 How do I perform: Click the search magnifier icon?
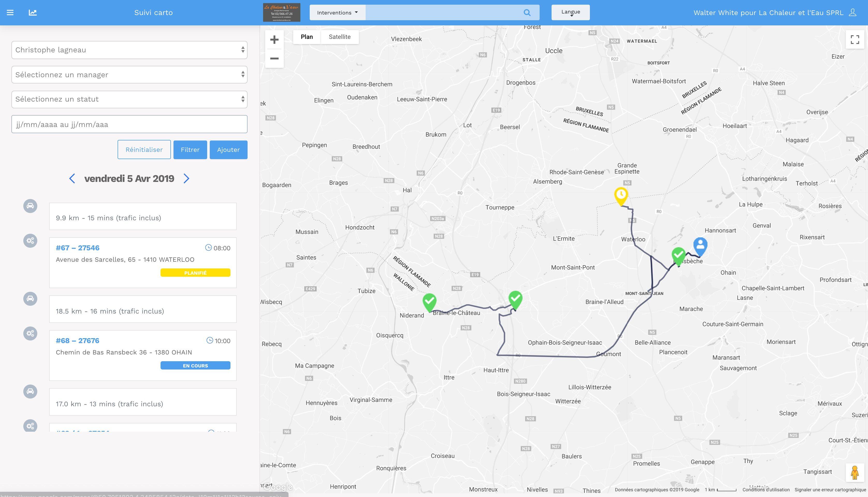pyautogui.click(x=527, y=12)
